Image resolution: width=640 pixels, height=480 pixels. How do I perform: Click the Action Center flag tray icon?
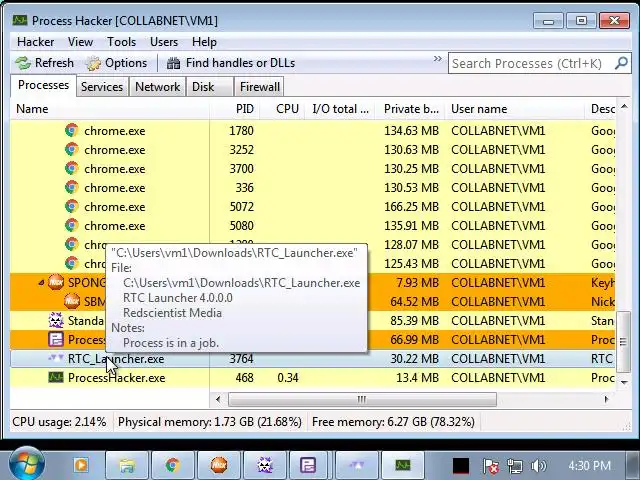pos(491,466)
